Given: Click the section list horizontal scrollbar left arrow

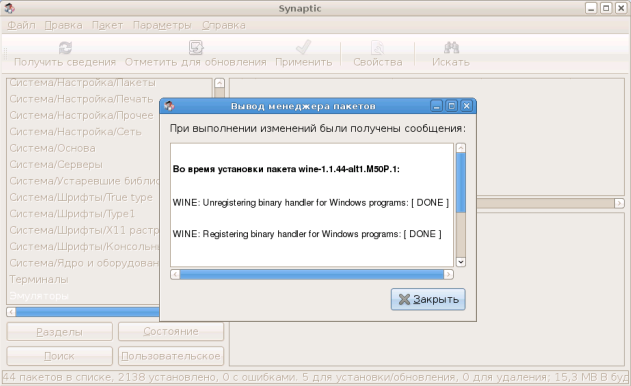Looking at the screenshot, I should 11,312.
